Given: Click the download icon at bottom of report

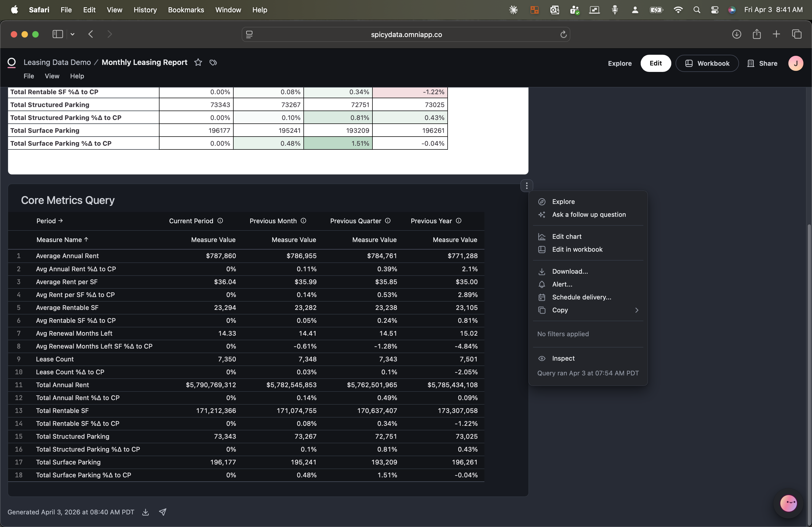Looking at the screenshot, I should tap(145, 512).
